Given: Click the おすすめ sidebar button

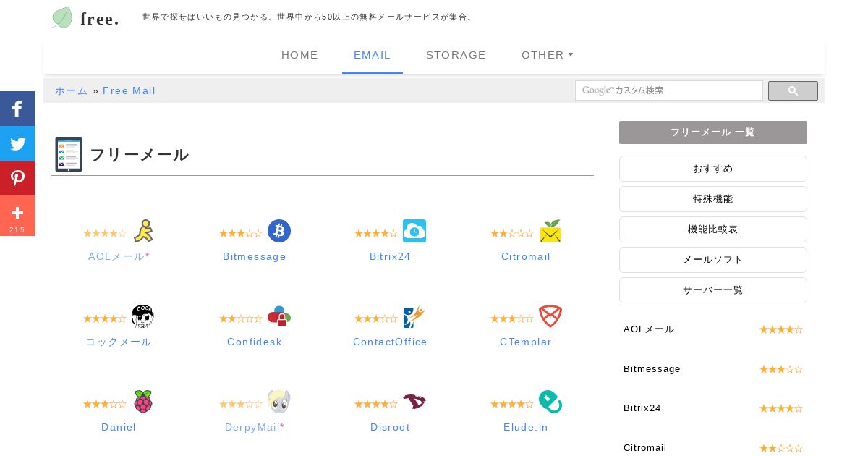Looking at the screenshot, I should [x=713, y=169].
